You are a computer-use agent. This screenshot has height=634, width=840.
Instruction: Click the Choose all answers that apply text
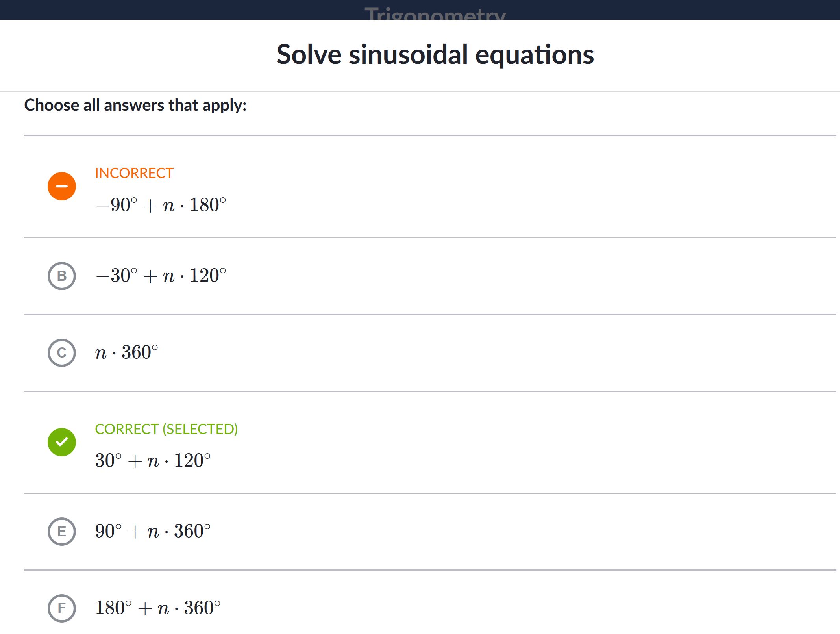click(135, 106)
